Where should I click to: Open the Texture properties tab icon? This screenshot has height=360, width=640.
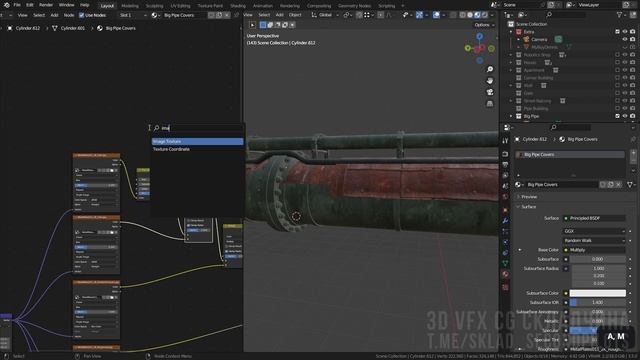click(505, 287)
